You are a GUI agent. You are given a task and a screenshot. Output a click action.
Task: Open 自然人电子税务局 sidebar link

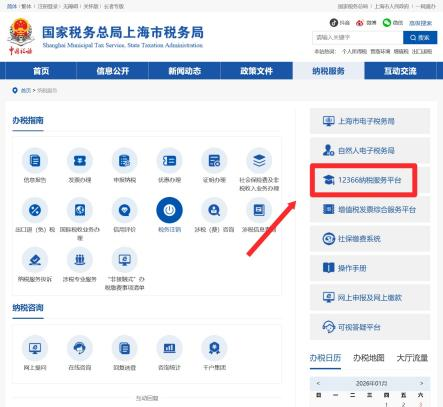point(370,151)
